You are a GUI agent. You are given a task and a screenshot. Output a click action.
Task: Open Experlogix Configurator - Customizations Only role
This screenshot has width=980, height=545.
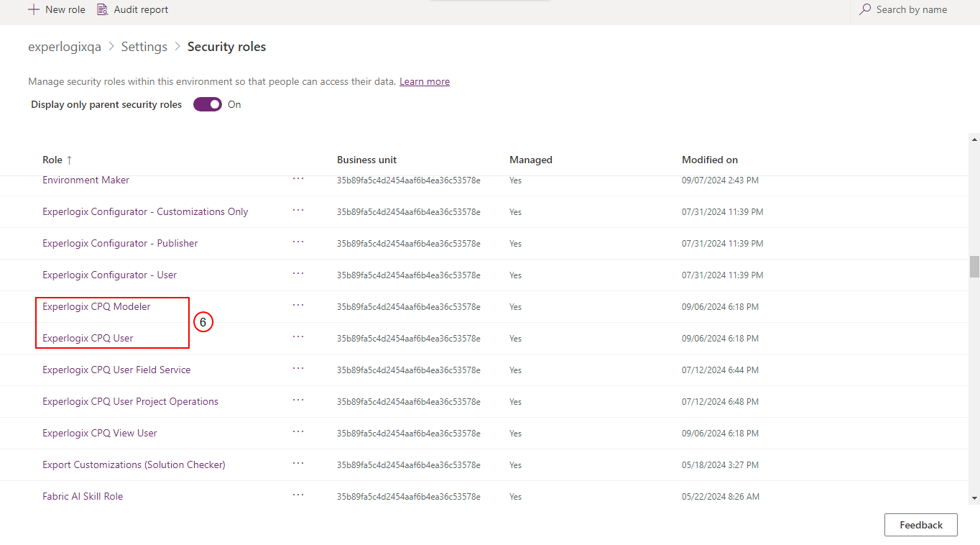pyautogui.click(x=145, y=211)
